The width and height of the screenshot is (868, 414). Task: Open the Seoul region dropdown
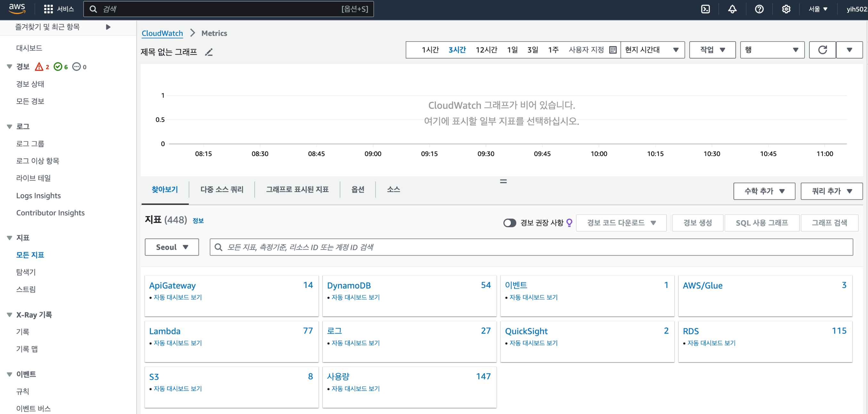point(171,247)
